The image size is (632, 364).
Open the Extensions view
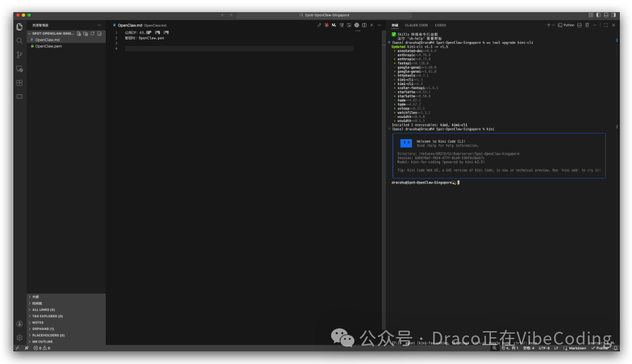(19, 82)
